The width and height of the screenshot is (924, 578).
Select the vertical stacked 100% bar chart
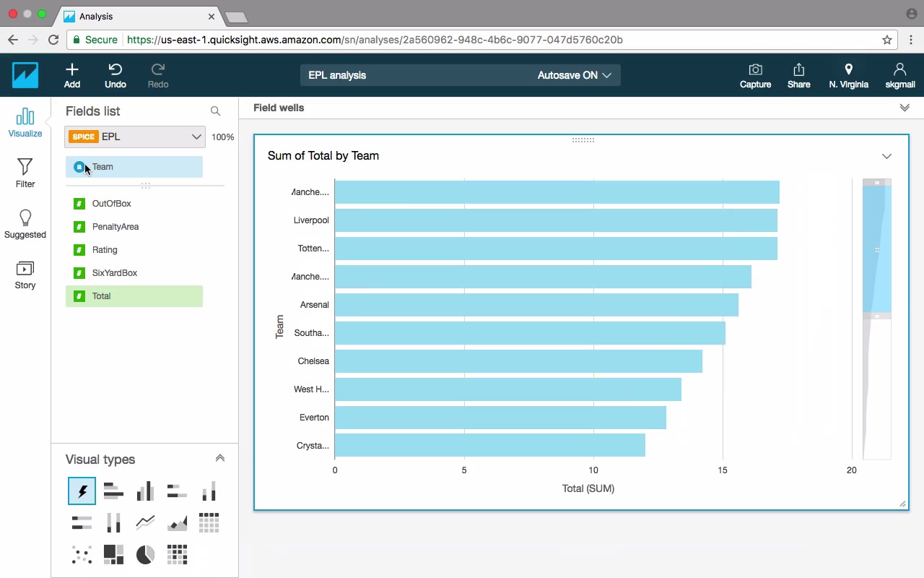(113, 522)
